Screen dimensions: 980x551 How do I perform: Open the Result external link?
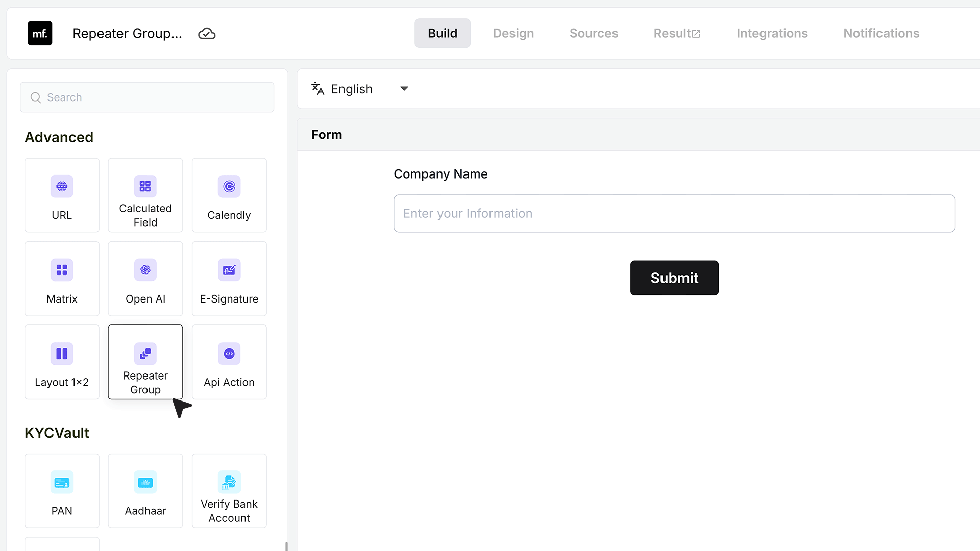pyautogui.click(x=677, y=33)
